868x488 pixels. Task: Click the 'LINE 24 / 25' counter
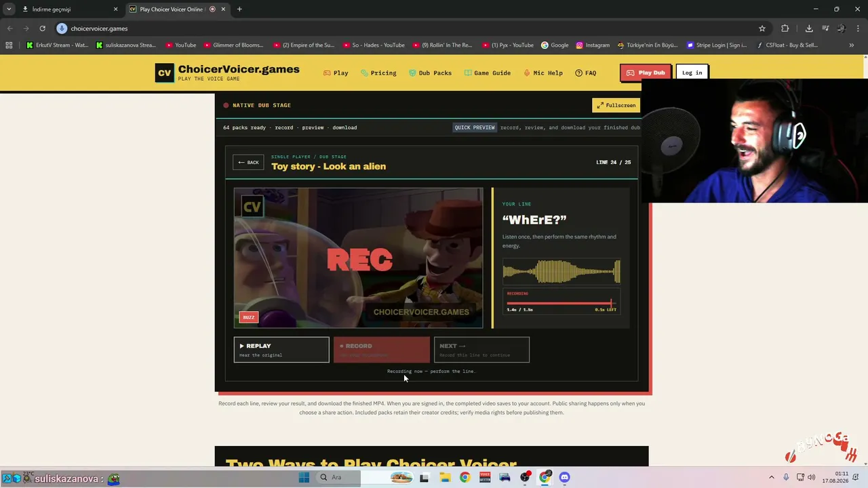613,163
